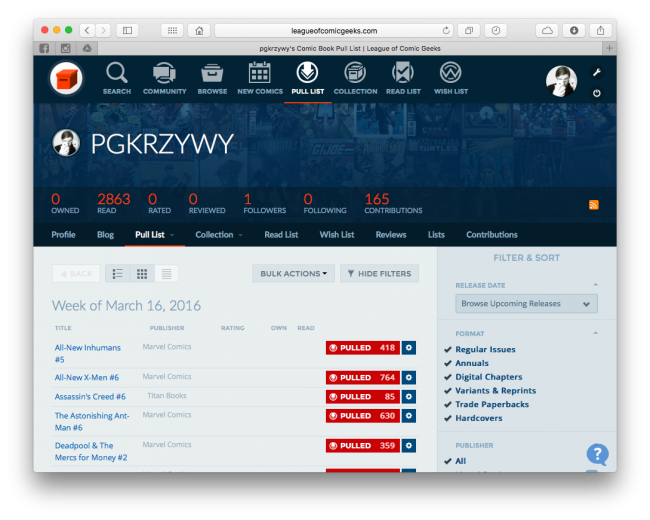Open gear options for Deadpool & Mercs #2
This screenshot has height=520, width=650.
tap(409, 445)
